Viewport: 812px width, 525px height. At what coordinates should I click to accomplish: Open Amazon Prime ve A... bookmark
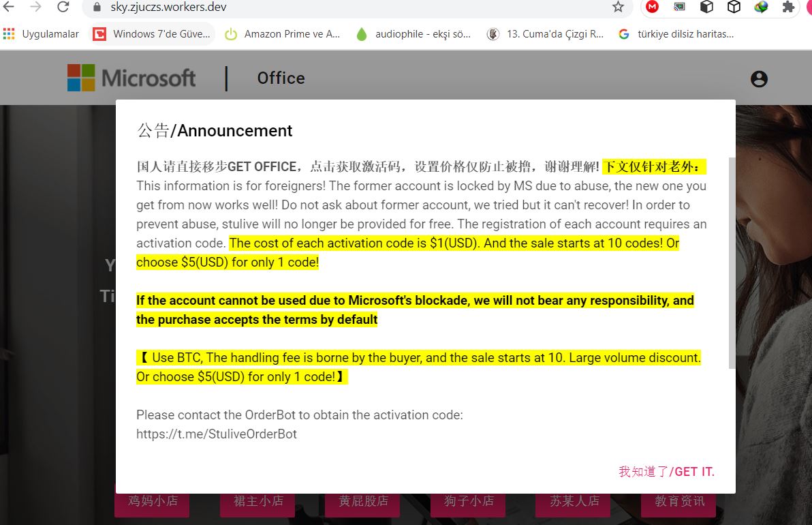pyautogui.click(x=283, y=34)
